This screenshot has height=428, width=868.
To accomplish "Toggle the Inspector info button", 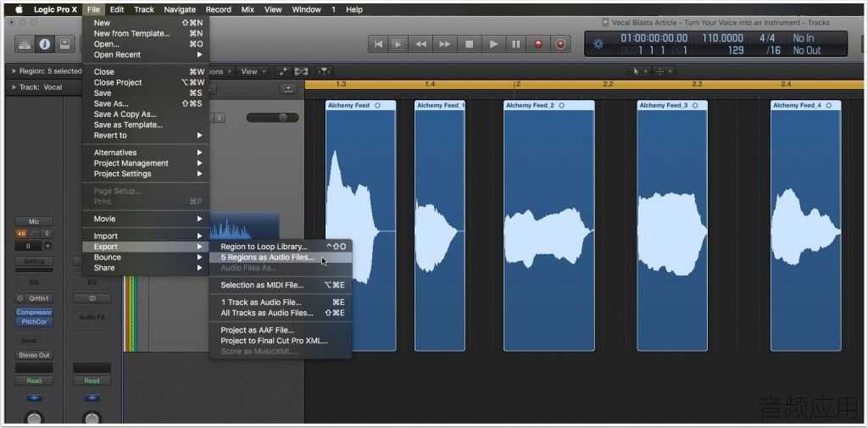I will click(44, 44).
